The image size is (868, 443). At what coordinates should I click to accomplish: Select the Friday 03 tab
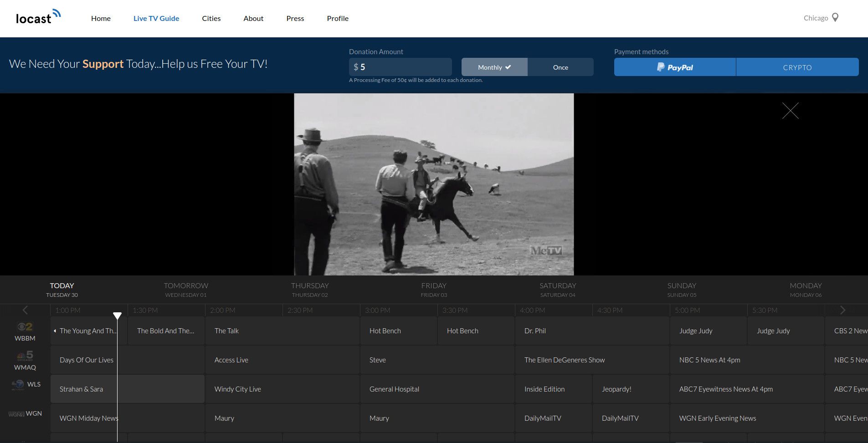tap(434, 290)
